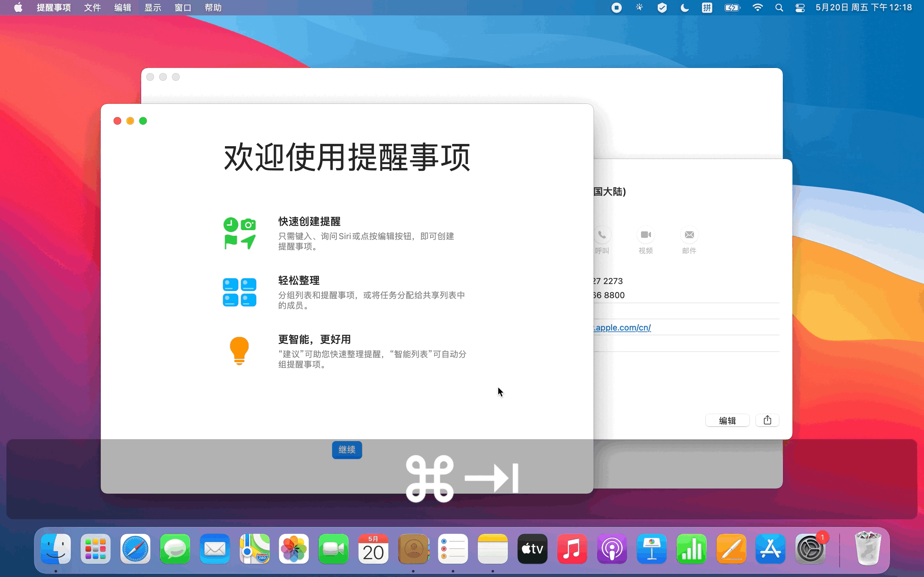Click the 邮件 mail icon in contact card
The image size is (924, 577).
[689, 235]
